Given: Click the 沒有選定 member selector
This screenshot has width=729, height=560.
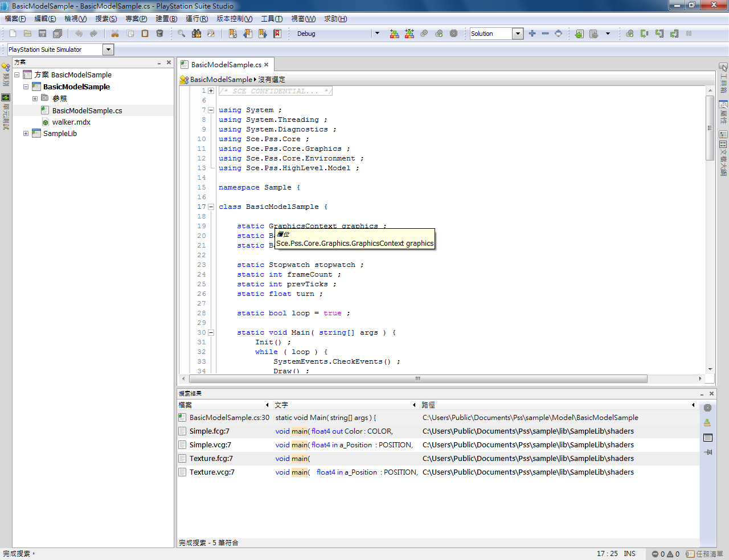Looking at the screenshot, I should tap(272, 80).
